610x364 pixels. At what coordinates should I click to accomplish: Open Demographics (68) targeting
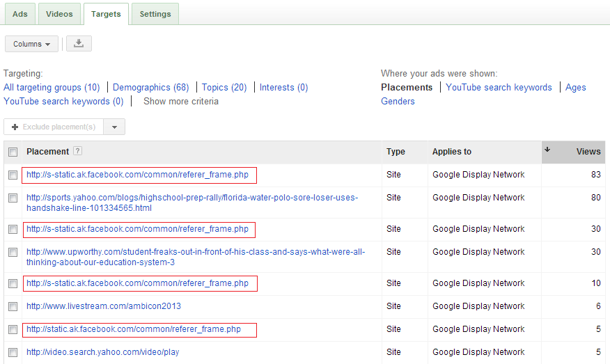tap(150, 88)
